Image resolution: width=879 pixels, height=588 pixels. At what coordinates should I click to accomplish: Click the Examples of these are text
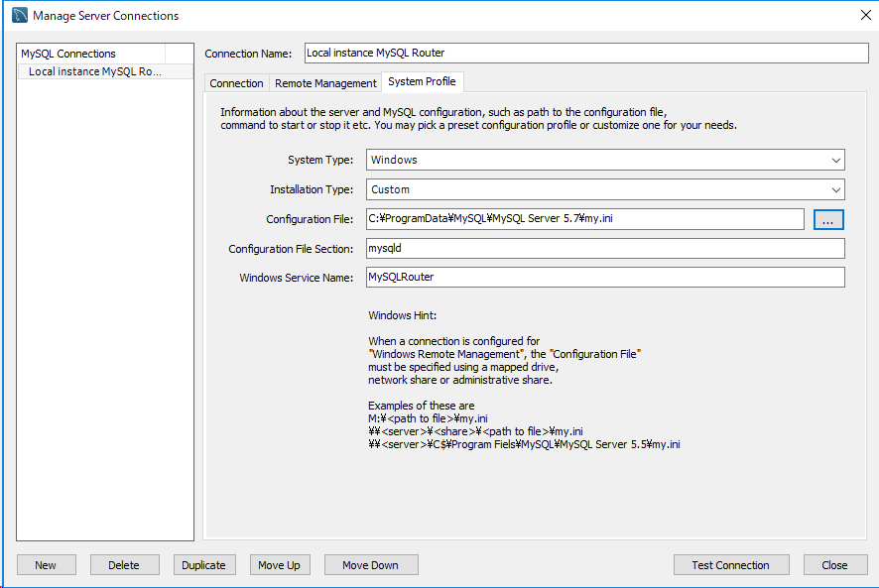coord(422,406)
